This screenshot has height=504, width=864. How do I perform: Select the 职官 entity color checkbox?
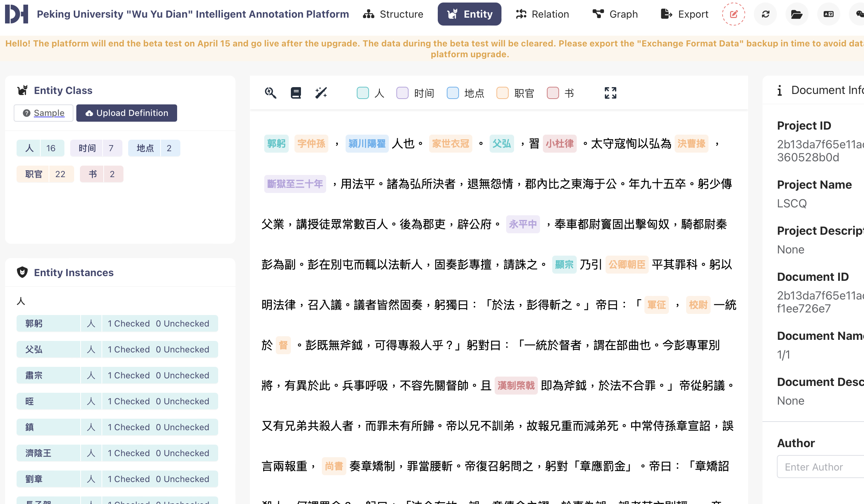pos(503,93)
